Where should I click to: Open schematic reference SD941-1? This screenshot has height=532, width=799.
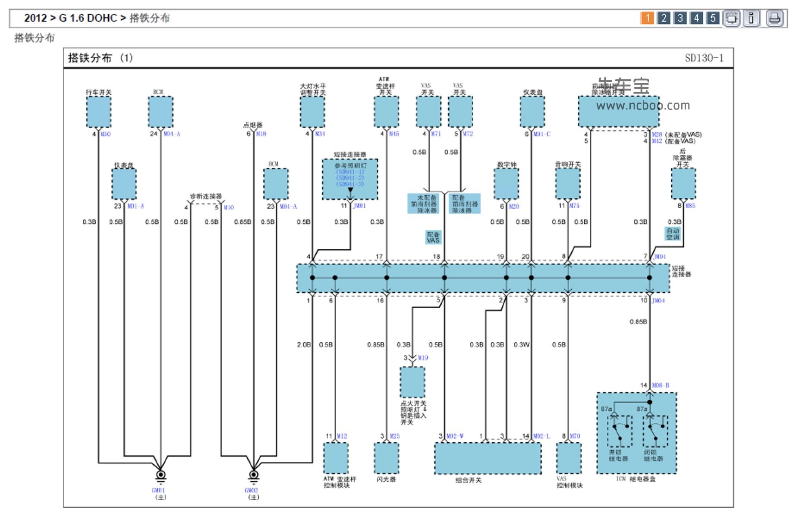pos(350,172)
